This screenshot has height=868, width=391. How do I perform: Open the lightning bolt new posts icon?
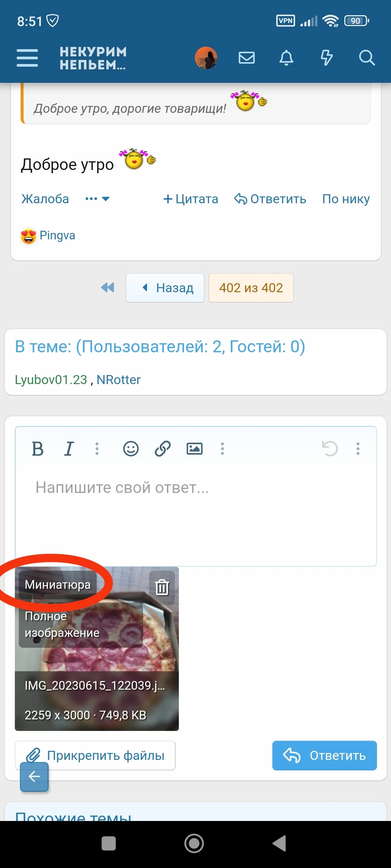point(327,58)
